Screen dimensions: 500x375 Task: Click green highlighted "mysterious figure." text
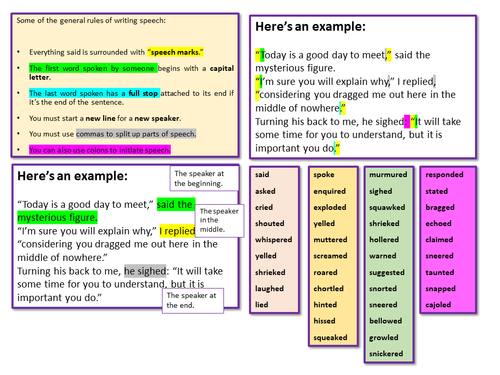(57, 218)
